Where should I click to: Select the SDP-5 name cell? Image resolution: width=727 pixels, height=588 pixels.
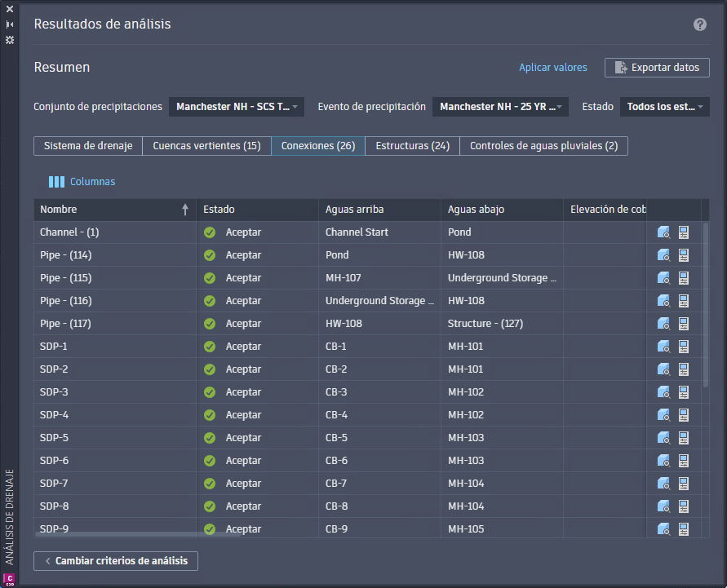tap(115, 437)
